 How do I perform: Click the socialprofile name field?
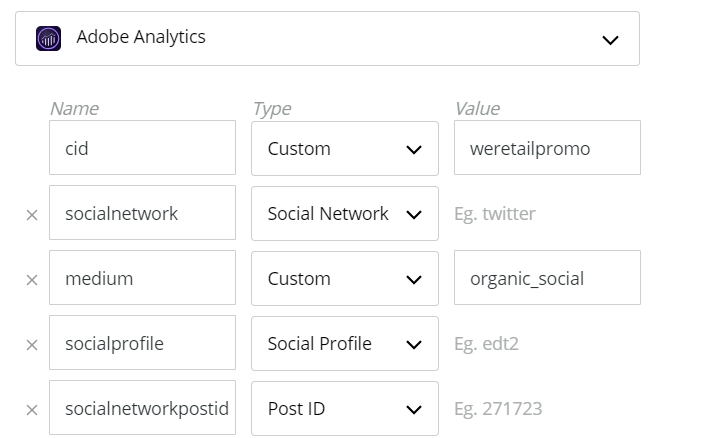coord(142,344)
